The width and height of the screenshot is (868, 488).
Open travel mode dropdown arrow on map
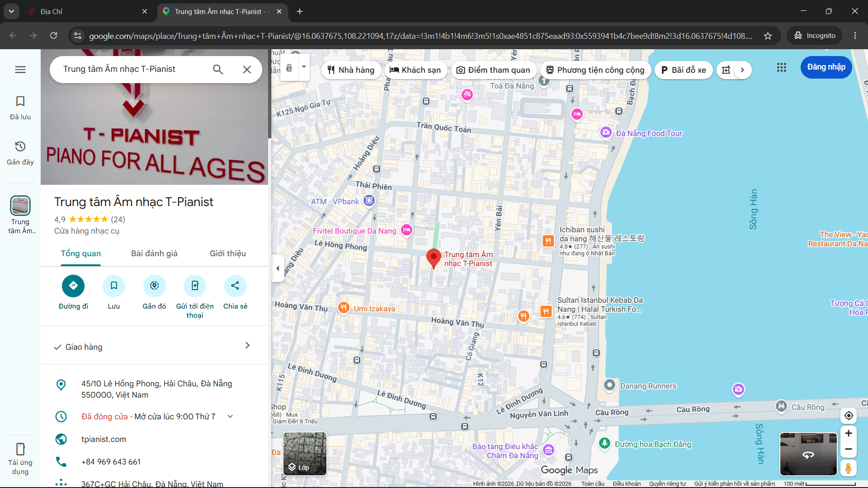click(304, 67)
